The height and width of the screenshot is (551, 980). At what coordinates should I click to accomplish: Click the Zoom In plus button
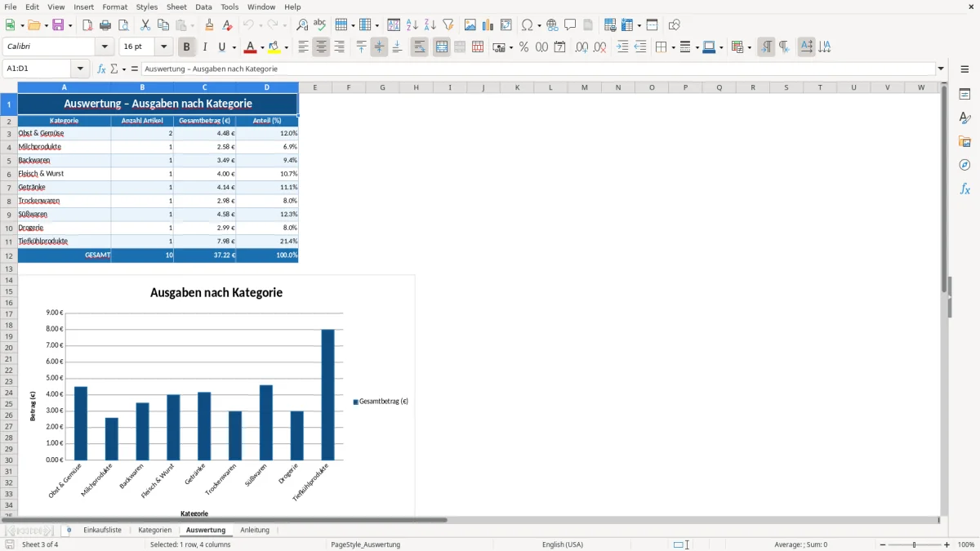pyautogui.click(x=947, y=544)
